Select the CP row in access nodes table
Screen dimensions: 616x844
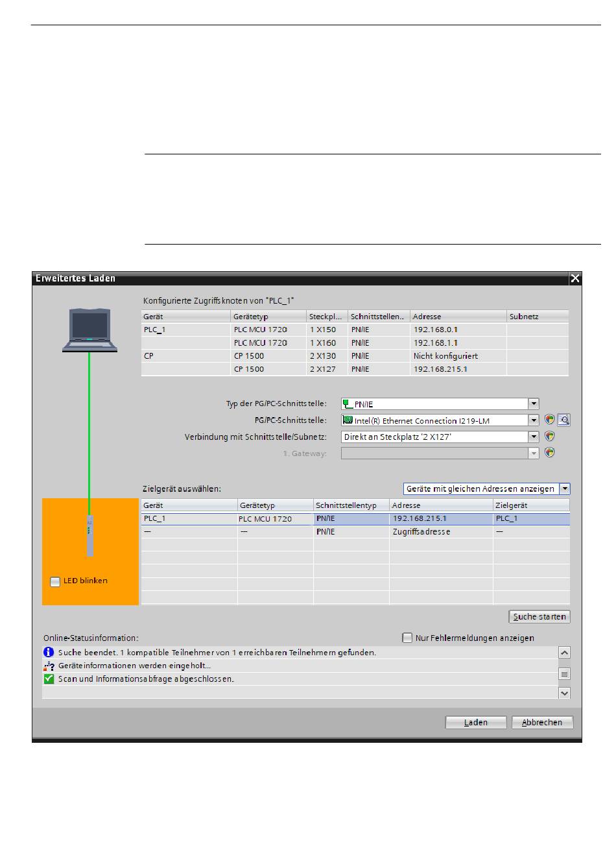[x=355, y=356]
